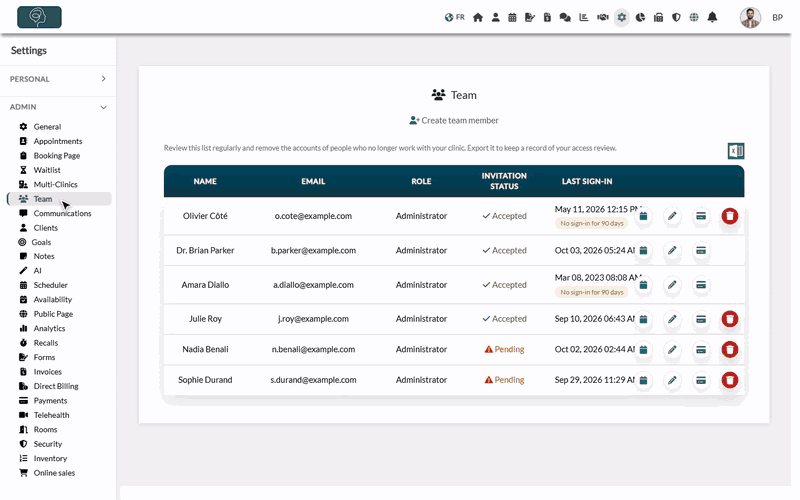Open card icon for Julie Roy

tap(701, 319)
